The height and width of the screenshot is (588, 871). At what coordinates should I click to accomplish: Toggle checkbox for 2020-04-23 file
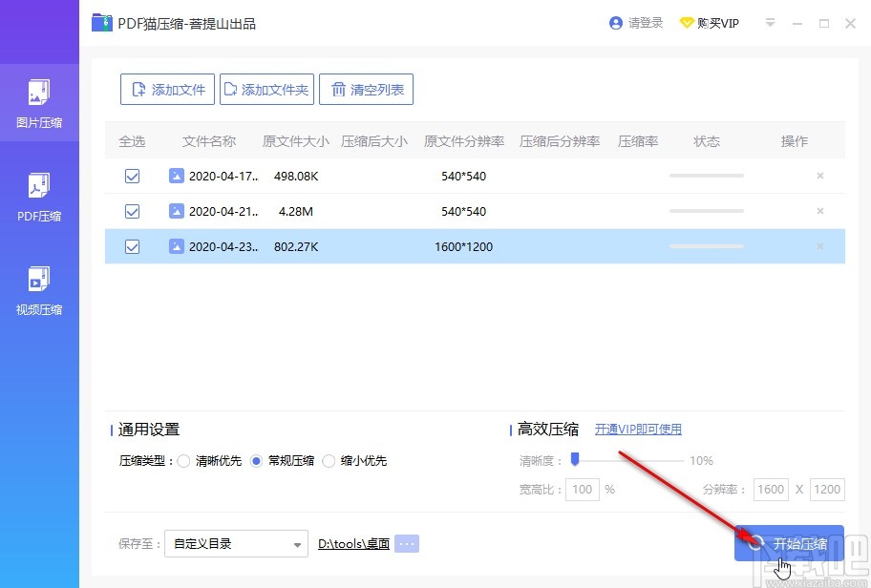132,246
